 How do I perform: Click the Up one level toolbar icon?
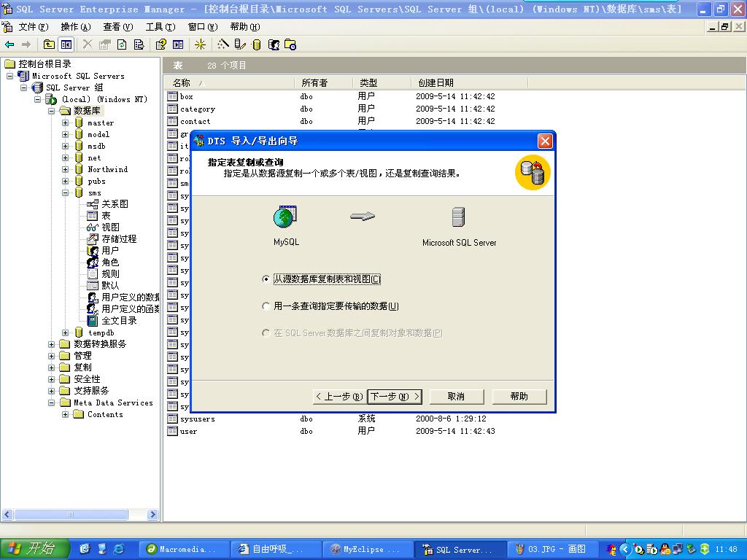[48, 44]
